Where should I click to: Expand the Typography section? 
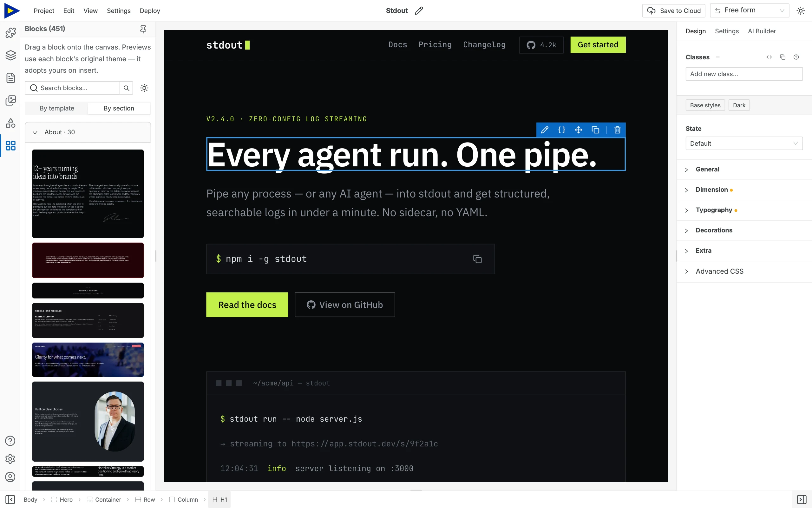click(744, 210)
